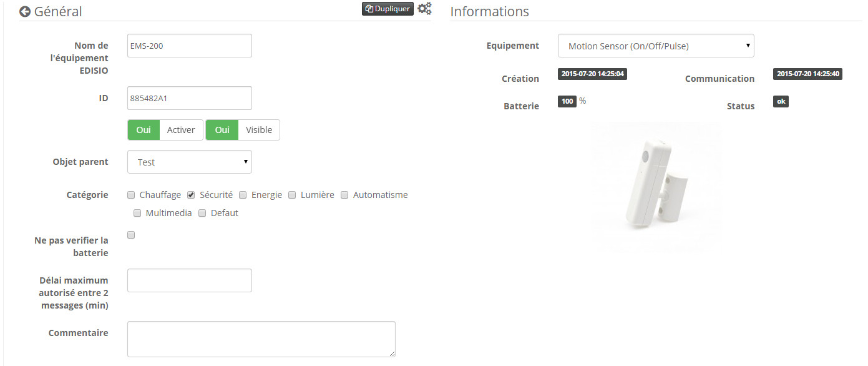Viewport: 868px width, 366px height.
Task: Click the ok status badge
Action: click(781, 101)
